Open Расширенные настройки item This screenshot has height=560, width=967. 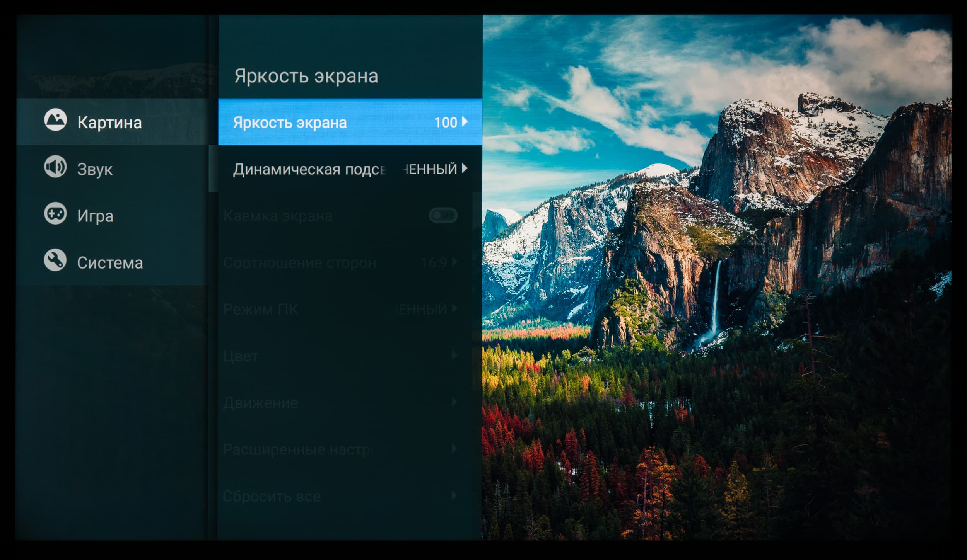click(x=298, y=449)
